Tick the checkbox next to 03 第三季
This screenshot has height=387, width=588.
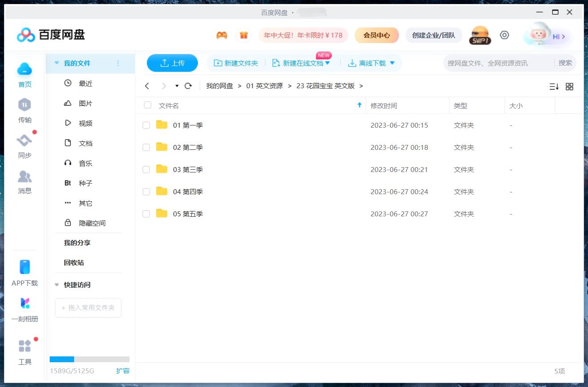(x=146, y=169)
